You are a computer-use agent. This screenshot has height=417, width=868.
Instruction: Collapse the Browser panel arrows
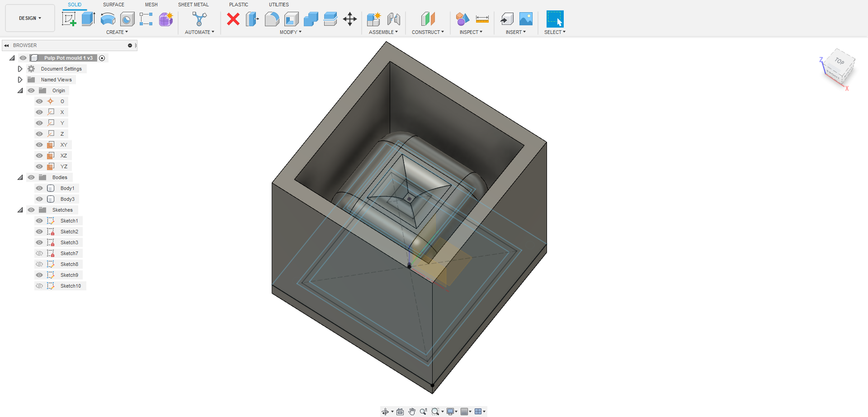tap(6, 45)
